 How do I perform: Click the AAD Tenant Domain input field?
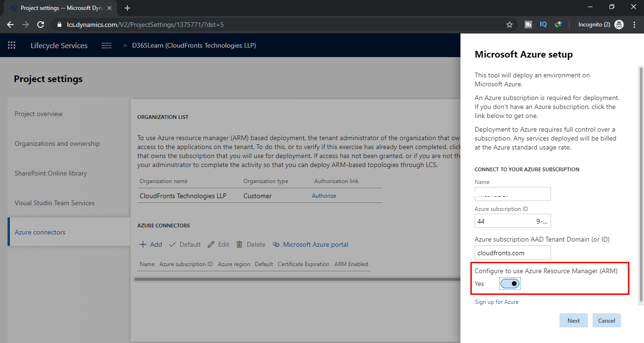(513, 252)
